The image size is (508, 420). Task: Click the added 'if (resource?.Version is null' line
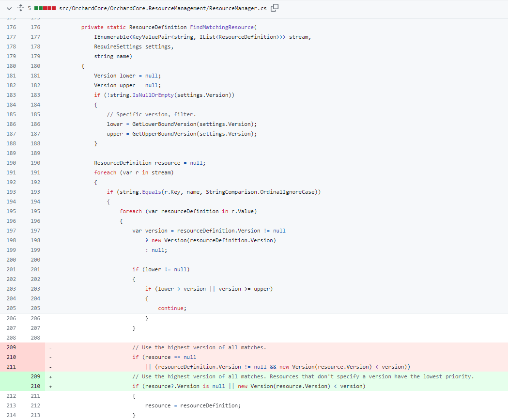coord(249,387)
